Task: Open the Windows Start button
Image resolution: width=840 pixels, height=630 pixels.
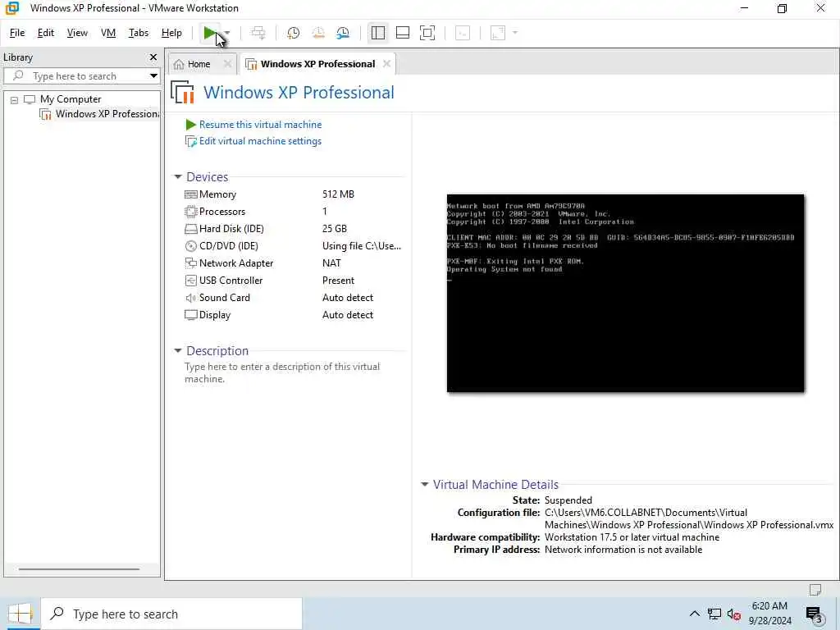Action: click(20, 614)
